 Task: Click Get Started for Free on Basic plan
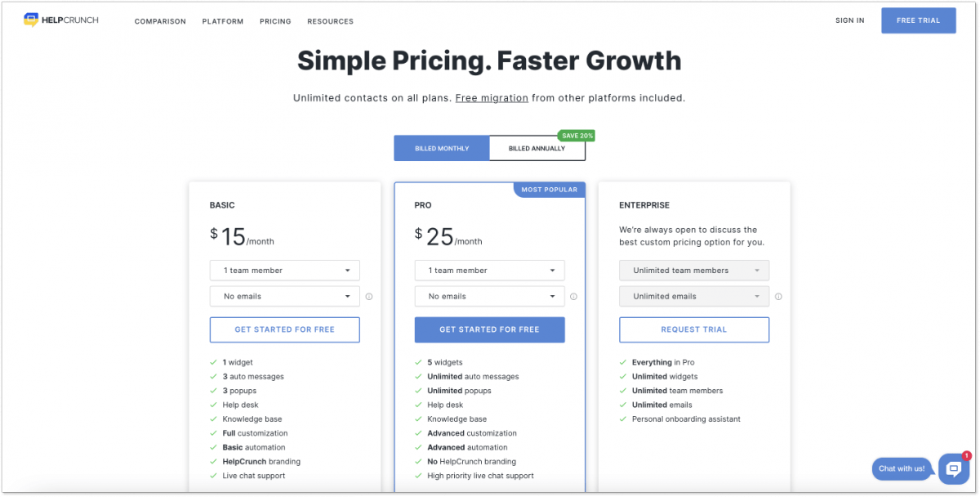click(x=284, y=329)
